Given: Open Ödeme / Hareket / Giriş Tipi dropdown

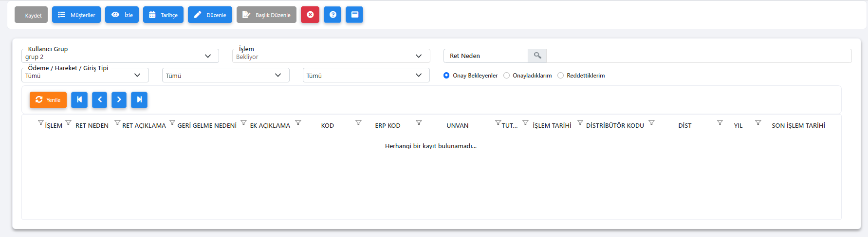Looking at the screenshot, I should pos(85,75).
